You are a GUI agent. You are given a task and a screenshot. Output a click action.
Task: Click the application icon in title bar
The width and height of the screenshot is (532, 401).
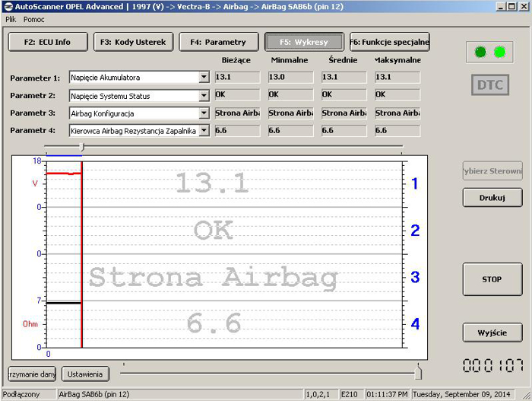7,6
